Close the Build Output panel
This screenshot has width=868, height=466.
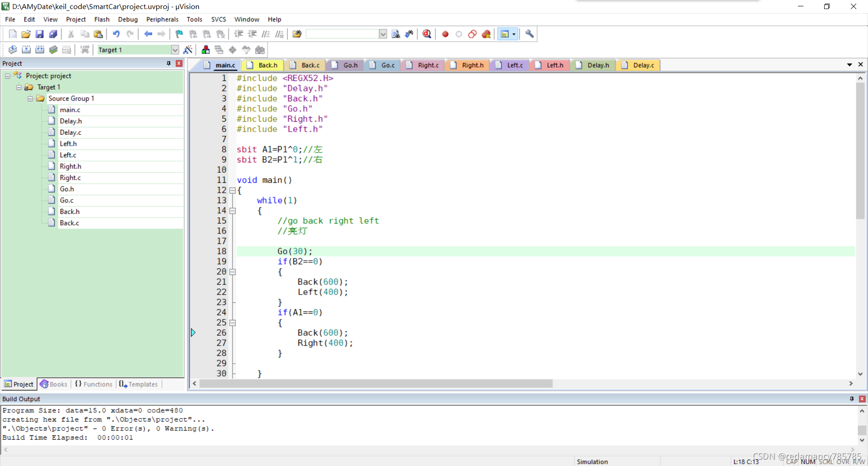pyautogui.click(x=862, y=399)
